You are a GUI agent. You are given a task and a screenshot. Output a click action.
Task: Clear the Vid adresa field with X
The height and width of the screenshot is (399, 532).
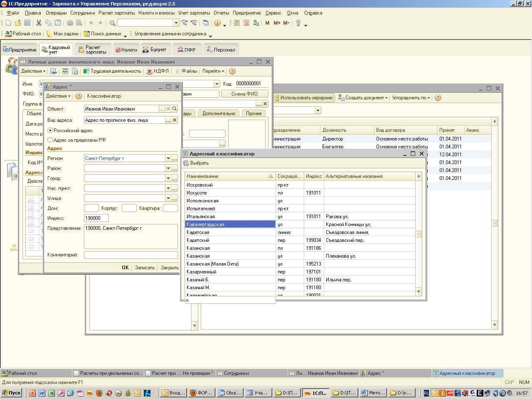pos(175,120)
